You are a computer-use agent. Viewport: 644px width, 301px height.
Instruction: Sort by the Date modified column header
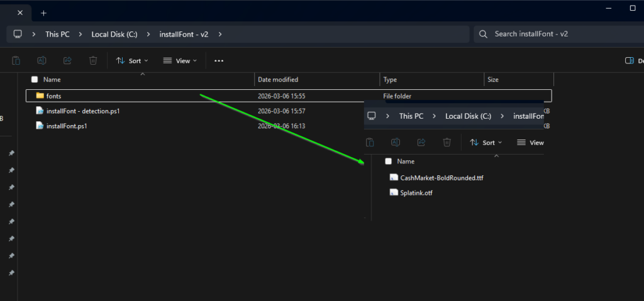(x=278, y=80)
